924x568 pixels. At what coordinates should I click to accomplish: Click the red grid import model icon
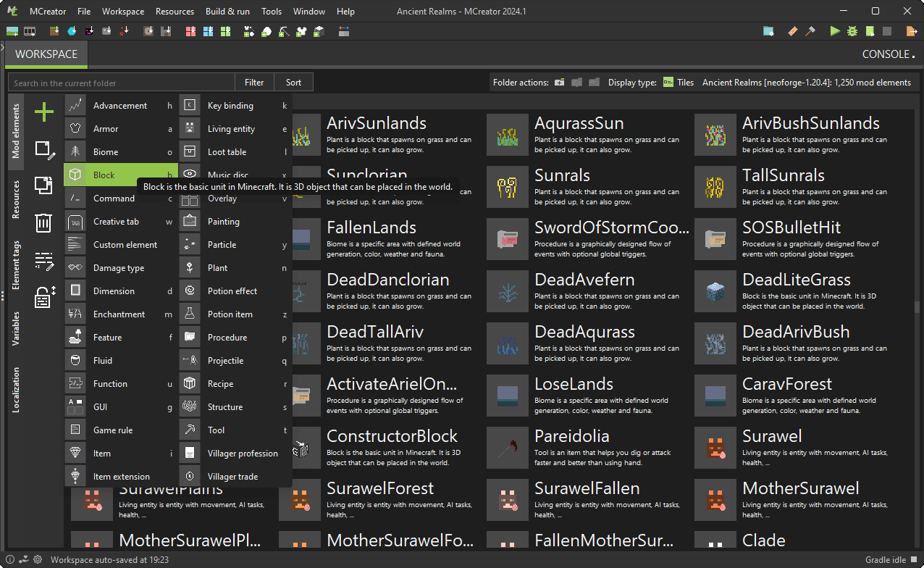(x=190, y=31)
